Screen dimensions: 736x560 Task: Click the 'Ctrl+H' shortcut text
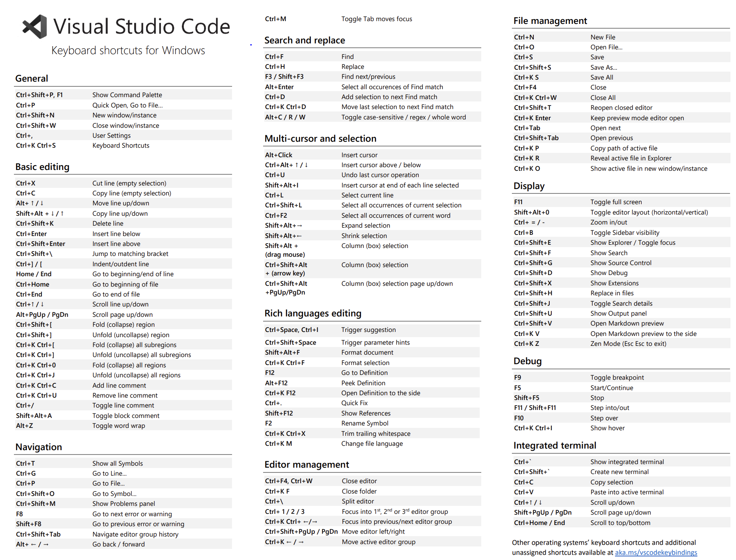click(275, 66)
